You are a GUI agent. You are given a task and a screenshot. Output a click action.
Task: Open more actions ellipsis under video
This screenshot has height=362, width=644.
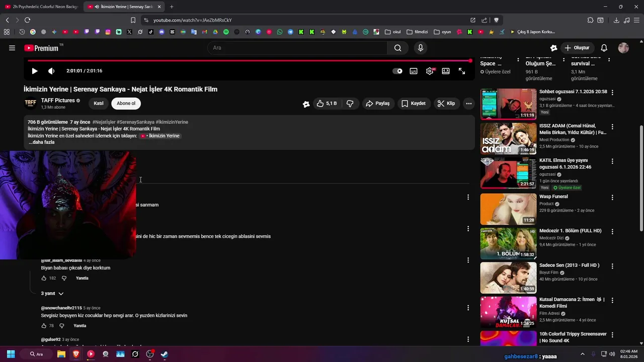469,104
